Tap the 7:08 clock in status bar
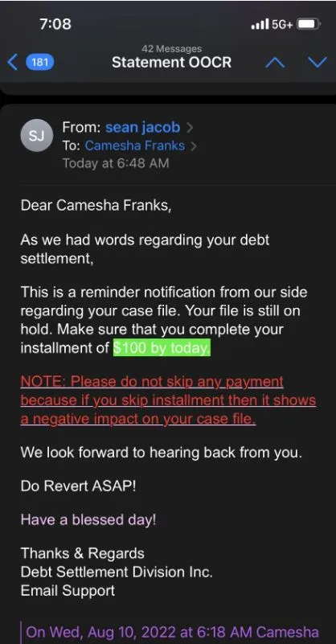The height and width of the screenshot is (644, 336). (55, 24)
